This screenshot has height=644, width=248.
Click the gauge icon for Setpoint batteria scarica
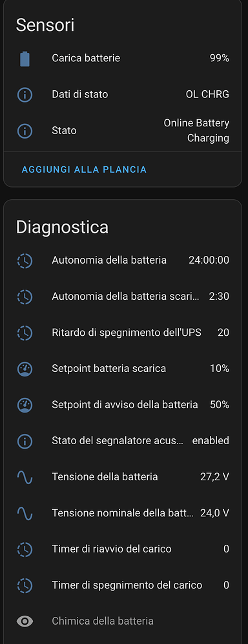tap(25, 368)
